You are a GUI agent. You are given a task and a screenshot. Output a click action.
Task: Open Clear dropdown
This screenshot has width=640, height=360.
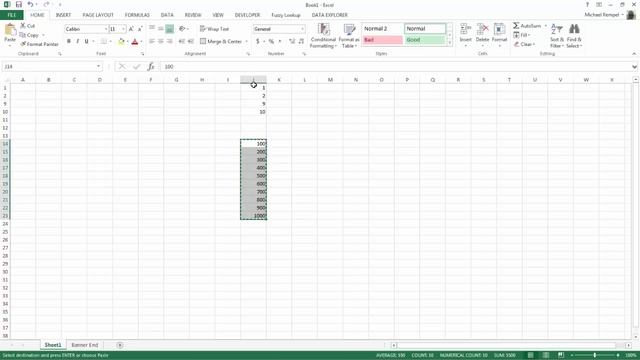pos(524,44)
